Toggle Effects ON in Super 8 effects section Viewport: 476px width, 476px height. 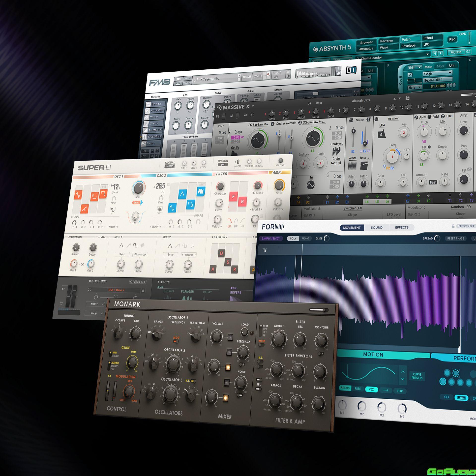[160, 287]
